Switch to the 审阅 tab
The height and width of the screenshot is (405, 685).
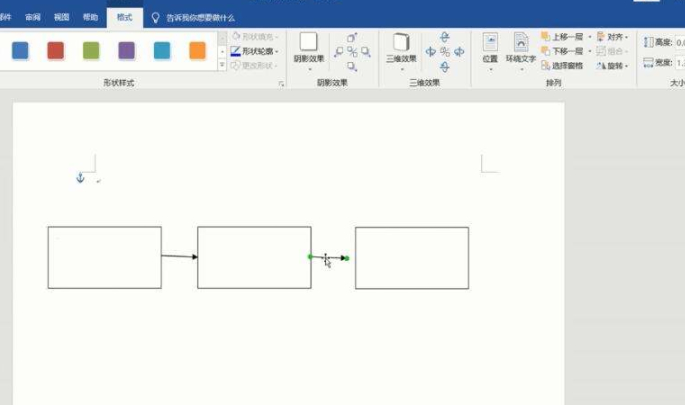coord(33,18)
